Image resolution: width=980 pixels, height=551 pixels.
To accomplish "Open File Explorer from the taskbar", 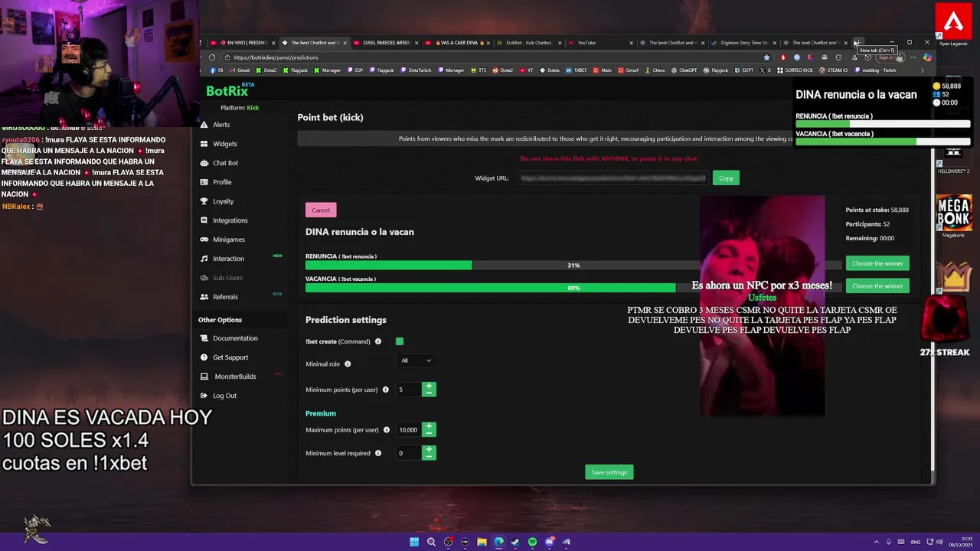I will 482,542.
